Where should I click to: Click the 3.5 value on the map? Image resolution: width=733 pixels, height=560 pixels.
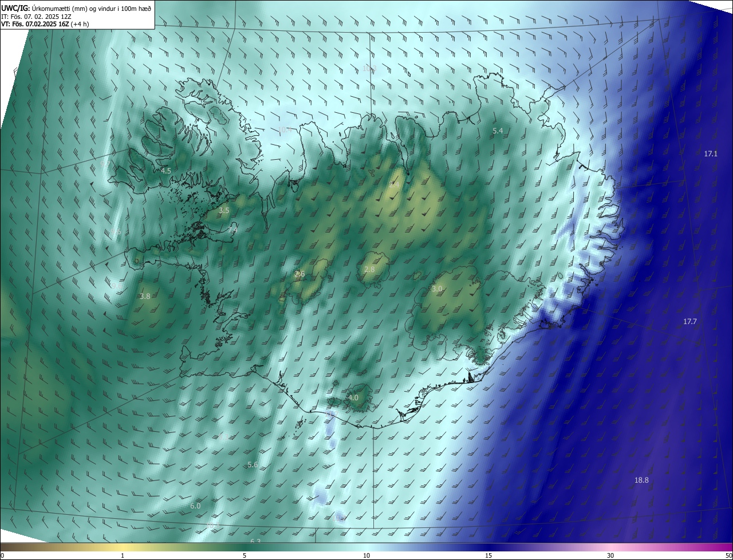tap(224, 211)
